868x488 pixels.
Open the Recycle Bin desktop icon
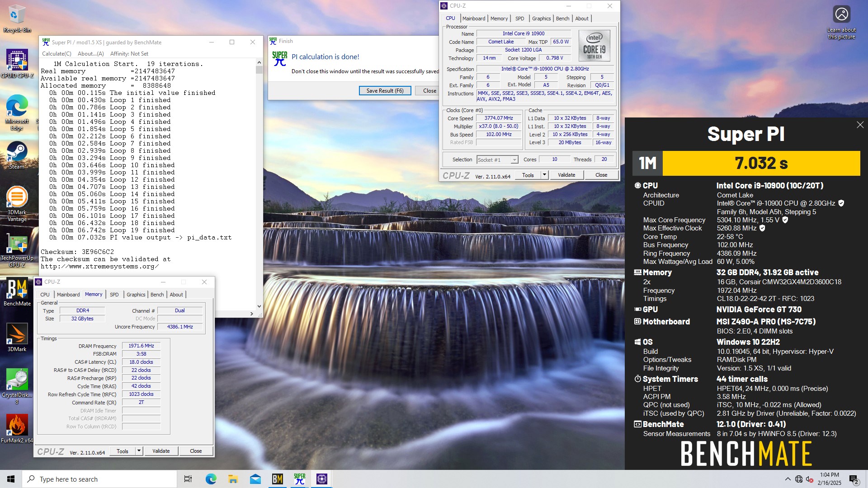pyautogui.click(x=17, y=18)
